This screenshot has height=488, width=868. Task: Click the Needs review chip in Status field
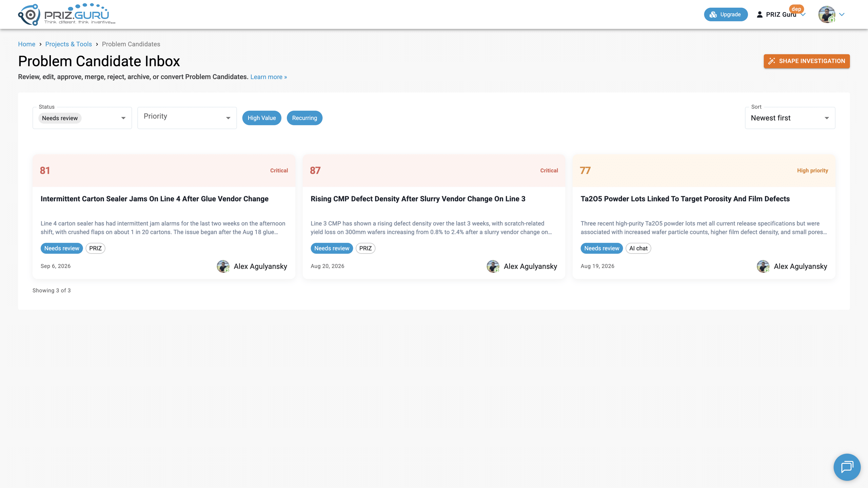pos(60,118)
